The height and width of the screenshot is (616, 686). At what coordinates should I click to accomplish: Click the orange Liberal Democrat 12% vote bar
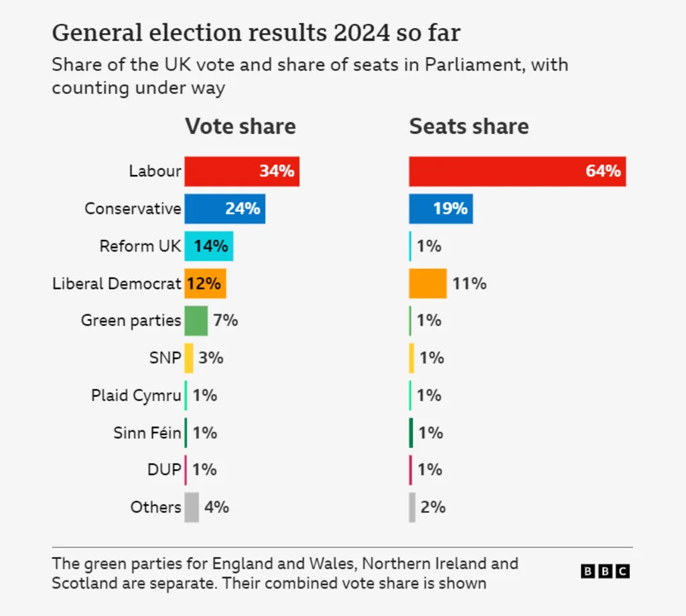205,284
